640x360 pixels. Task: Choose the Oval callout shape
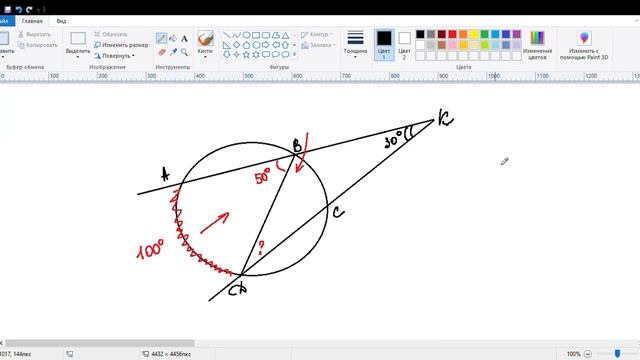point(276,54)
